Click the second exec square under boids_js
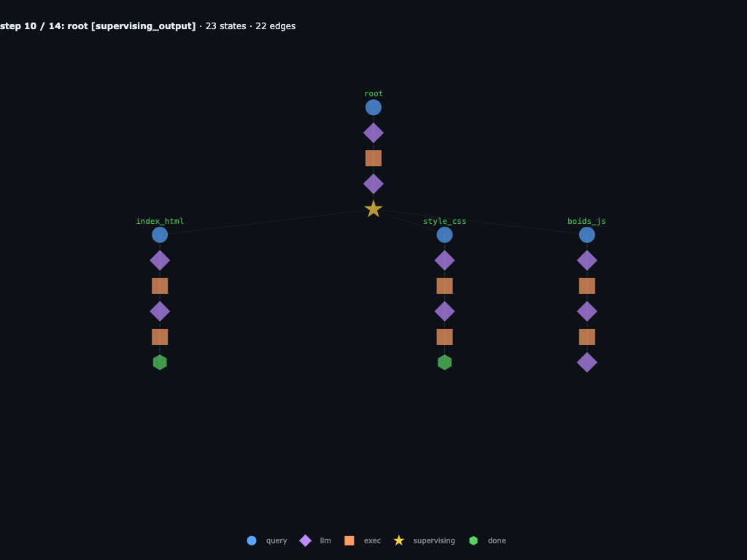 pos(587,337)
